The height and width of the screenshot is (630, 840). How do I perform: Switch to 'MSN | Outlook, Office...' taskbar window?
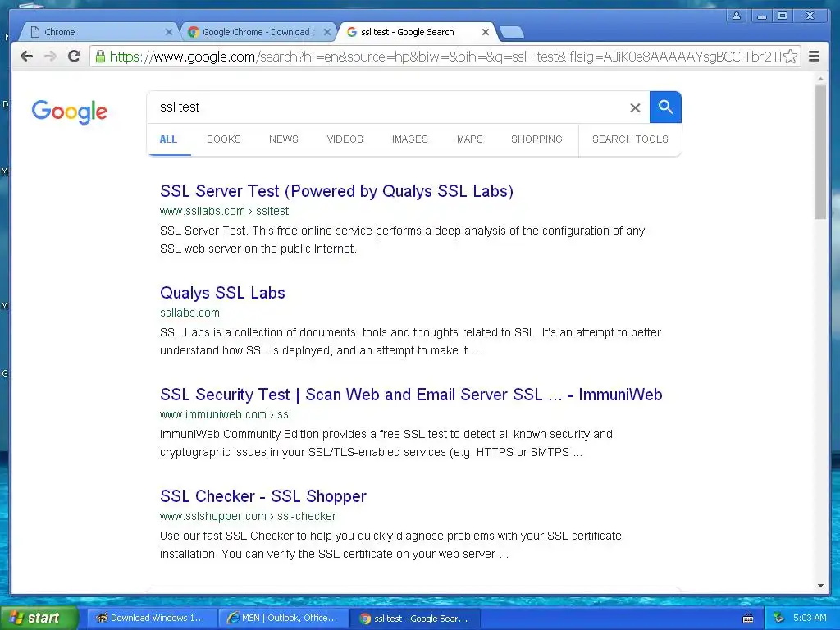[284, 619]
